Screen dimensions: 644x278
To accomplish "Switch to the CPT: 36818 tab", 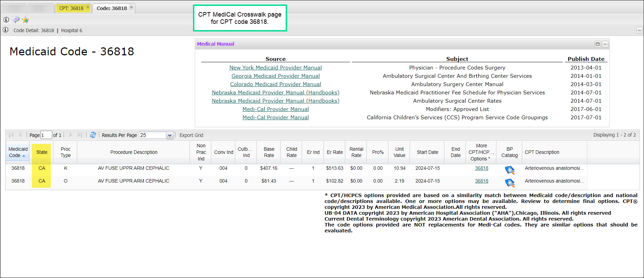I will pos(71,8).
